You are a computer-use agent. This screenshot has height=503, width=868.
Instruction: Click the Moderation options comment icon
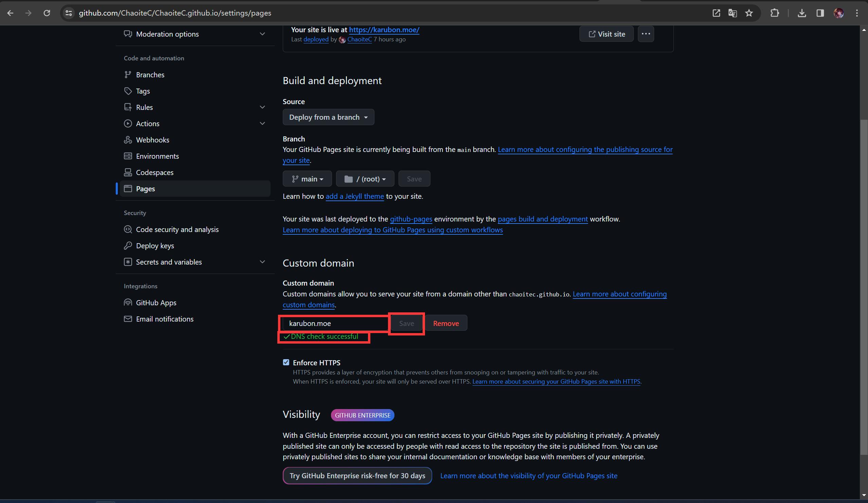[128, 34]
